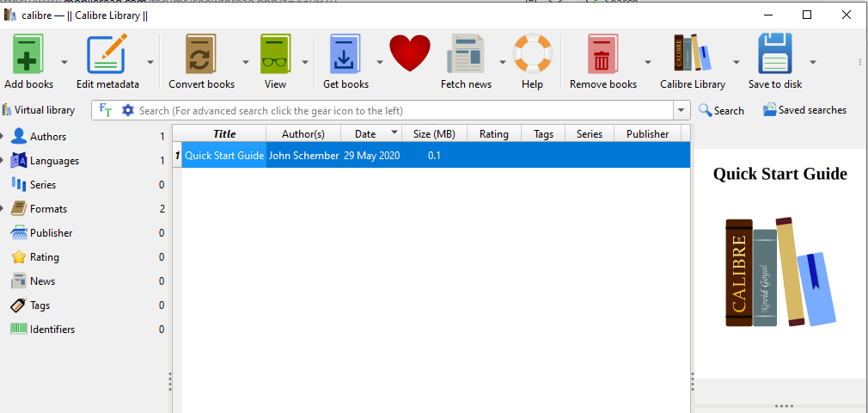Click the 29 May 2020 date cell
Screen dimensions: 868x413
[372, 155]
